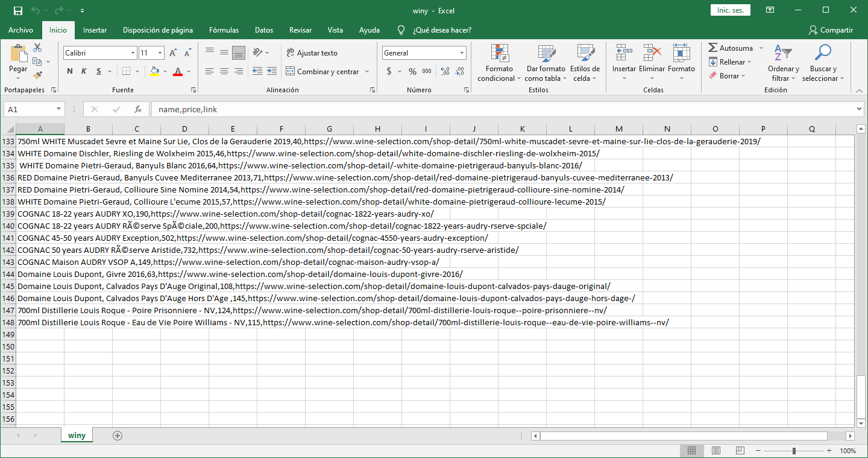Click the Insert Function fx icon
The image size is (868, 458).
pyautogui.click(x=138, y=109)
